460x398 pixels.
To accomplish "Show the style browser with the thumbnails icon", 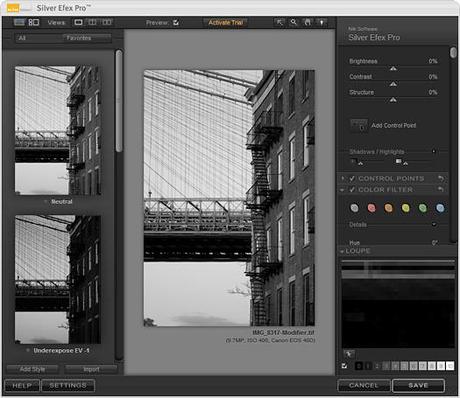I will 34,22.
